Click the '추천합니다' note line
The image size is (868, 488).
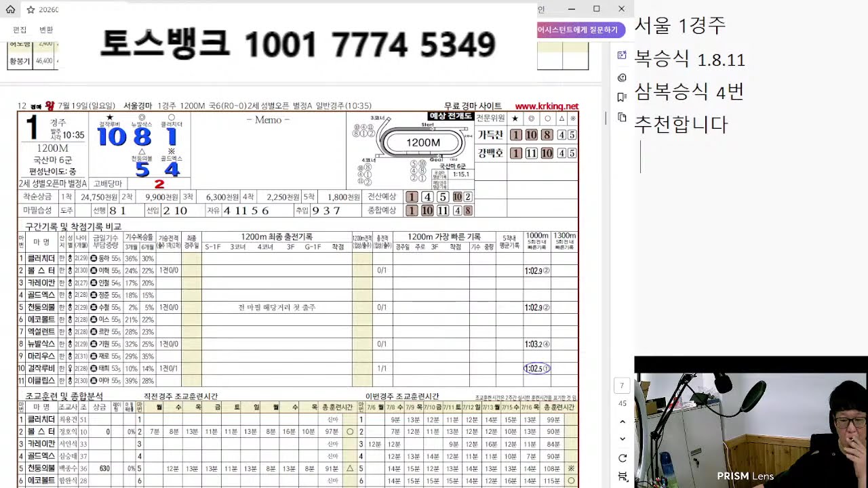coord(681,124)
